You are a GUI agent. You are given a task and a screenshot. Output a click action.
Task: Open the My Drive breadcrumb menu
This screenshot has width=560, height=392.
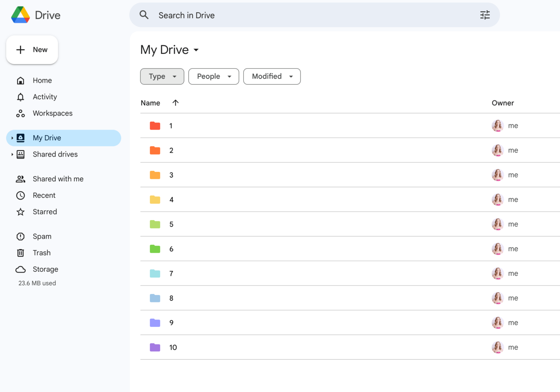196,50
